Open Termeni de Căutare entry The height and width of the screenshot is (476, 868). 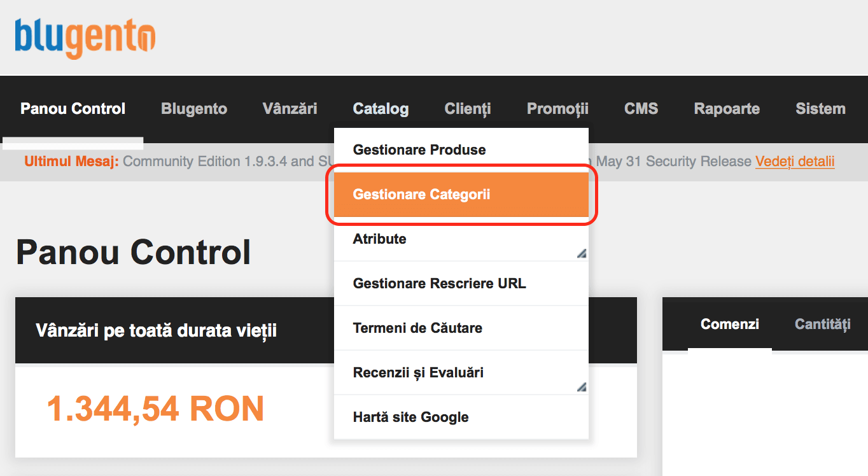click(461, 328)
